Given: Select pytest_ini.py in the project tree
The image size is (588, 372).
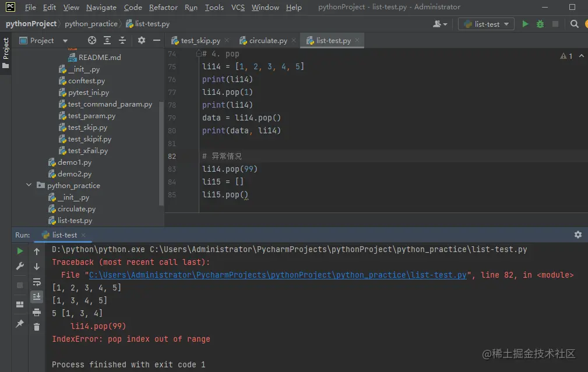Looking at the screenshot, I should [x=84, y=92].
